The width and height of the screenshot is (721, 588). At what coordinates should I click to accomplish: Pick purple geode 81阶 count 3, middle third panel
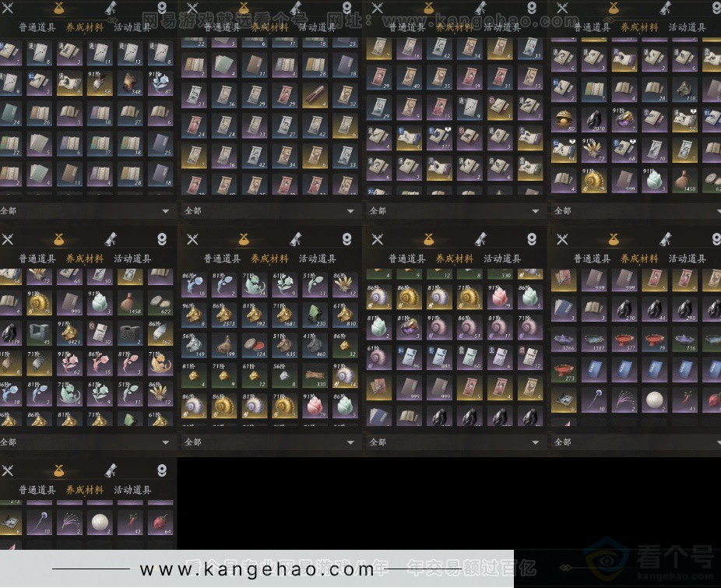(x=409, y=327)
